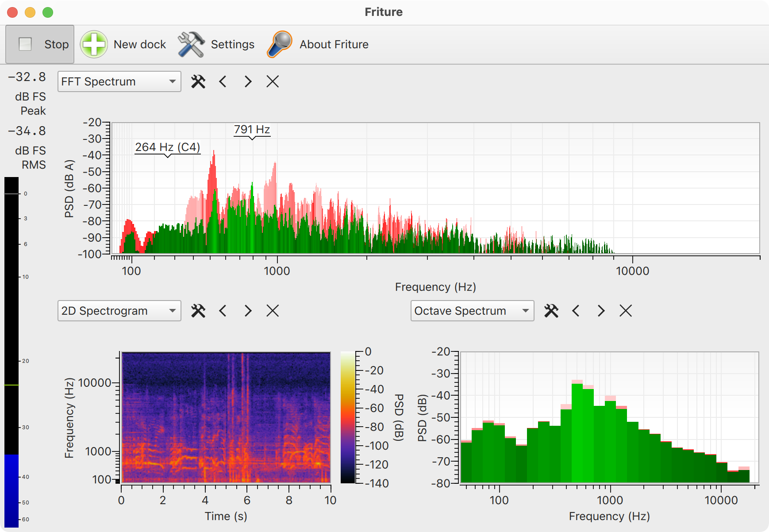
Task: Open 2D Spectrogram dock settings tools icon
Action: click(x=198, y=311)
